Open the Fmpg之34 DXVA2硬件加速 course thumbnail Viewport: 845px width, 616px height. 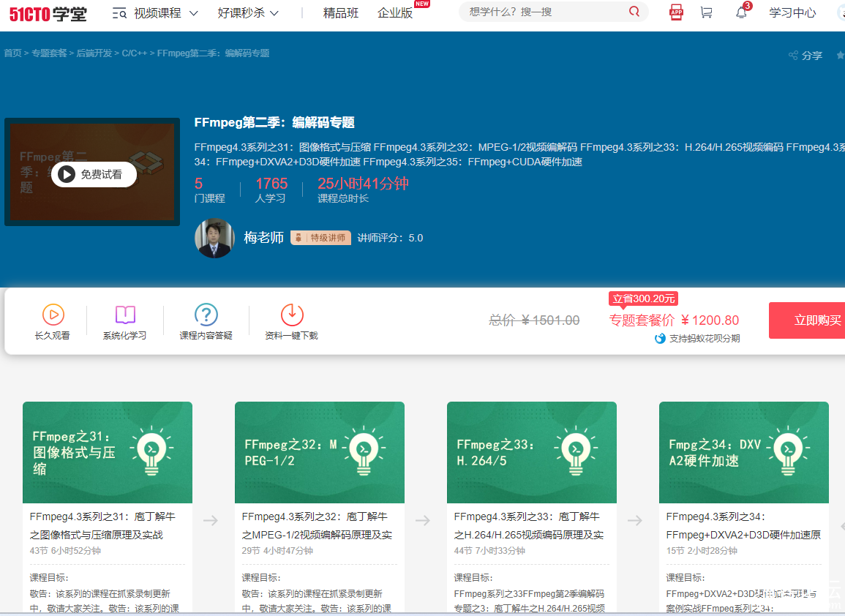[x=744, y=452]
